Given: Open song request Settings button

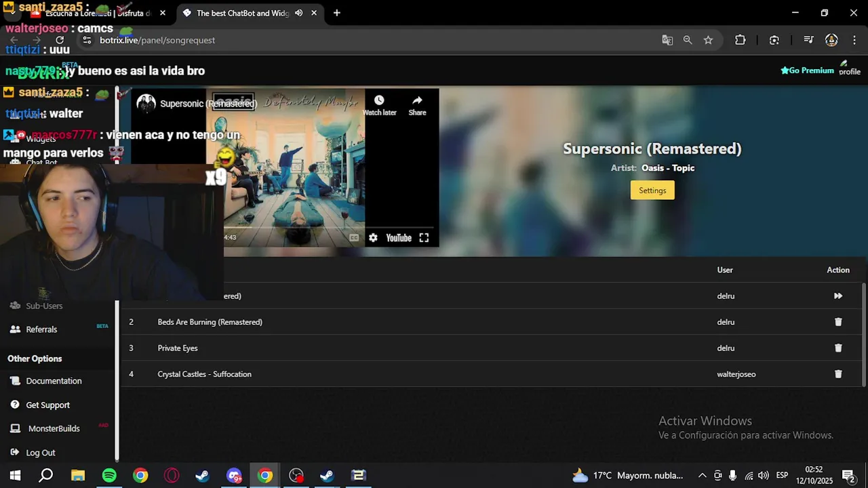Looking at the screenshot, I should (652, 190).
